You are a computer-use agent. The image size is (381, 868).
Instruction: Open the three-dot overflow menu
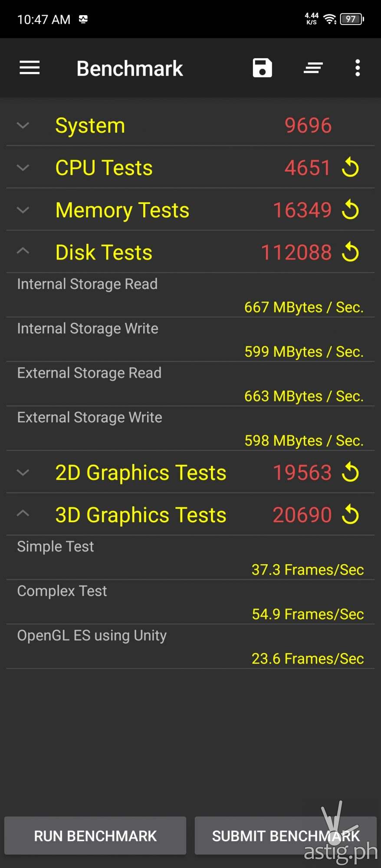(x=358, y=68)
